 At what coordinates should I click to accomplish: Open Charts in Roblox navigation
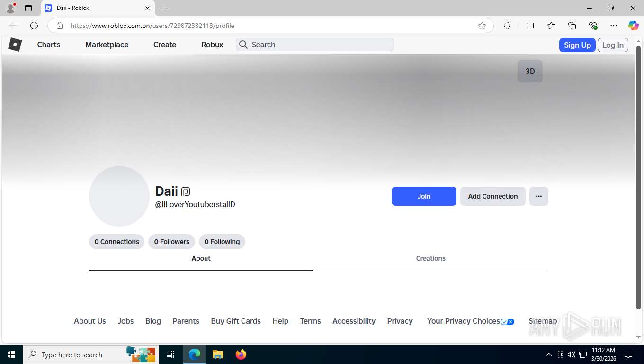pyautogui.click(x=49, y=45)
